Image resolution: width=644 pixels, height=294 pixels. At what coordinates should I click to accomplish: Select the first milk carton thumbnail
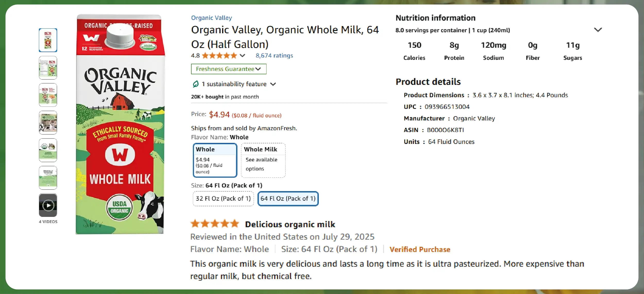[48, 40]
